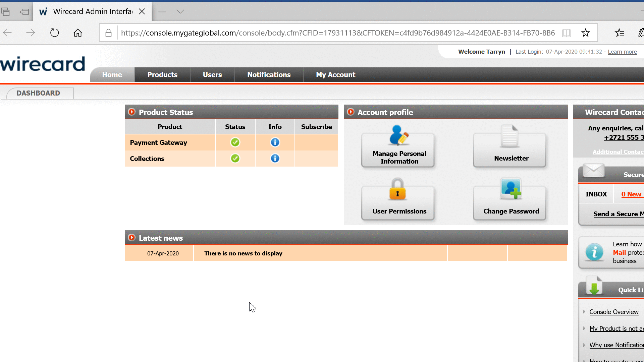Open the Newsletter button
This screenshot has height=362, width=644.
tap(509, 150)
